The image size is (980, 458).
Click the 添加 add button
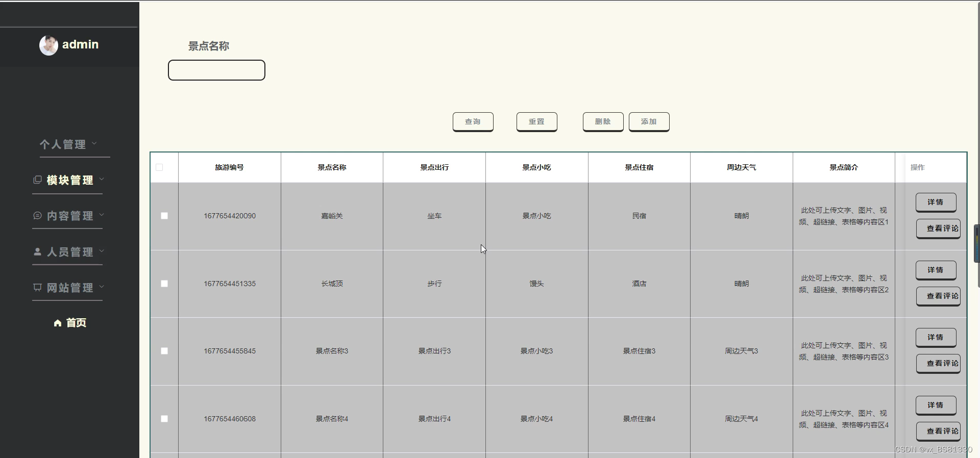[x=649, y=122]
